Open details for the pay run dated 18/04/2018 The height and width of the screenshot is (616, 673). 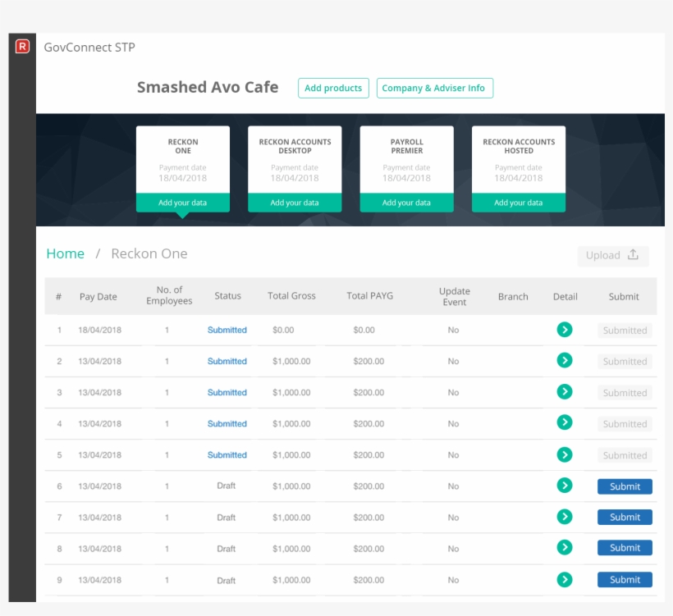[565, 330]
